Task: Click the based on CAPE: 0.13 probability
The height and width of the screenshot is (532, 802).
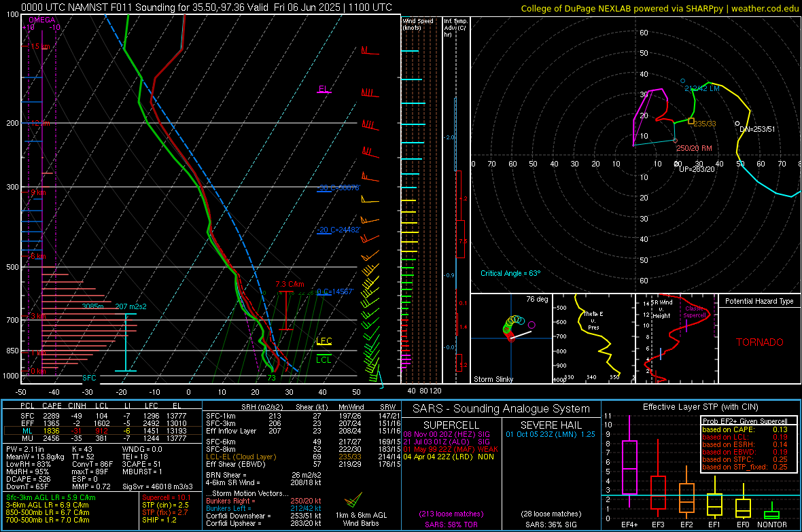Action: coord(745,429)
